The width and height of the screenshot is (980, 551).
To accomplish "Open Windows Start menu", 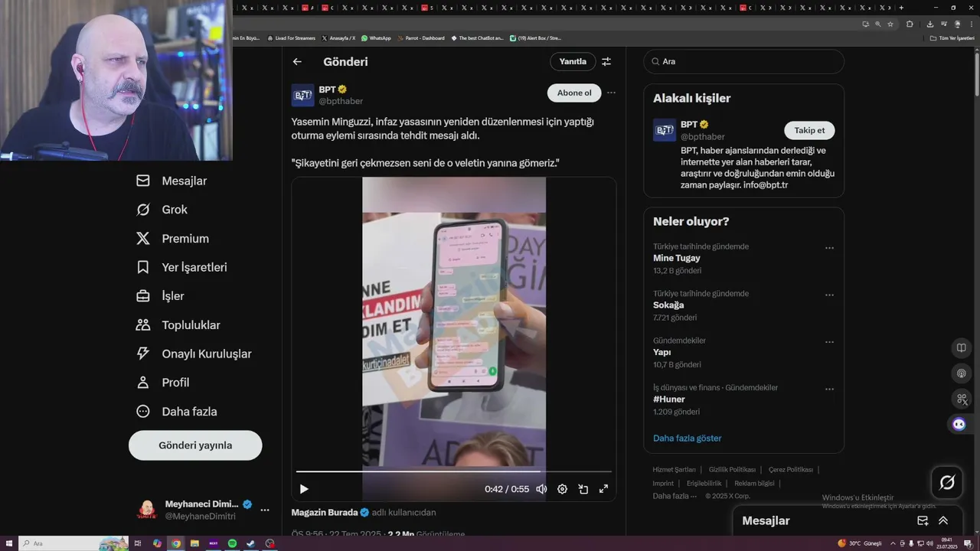I will [x=8, y=543].
